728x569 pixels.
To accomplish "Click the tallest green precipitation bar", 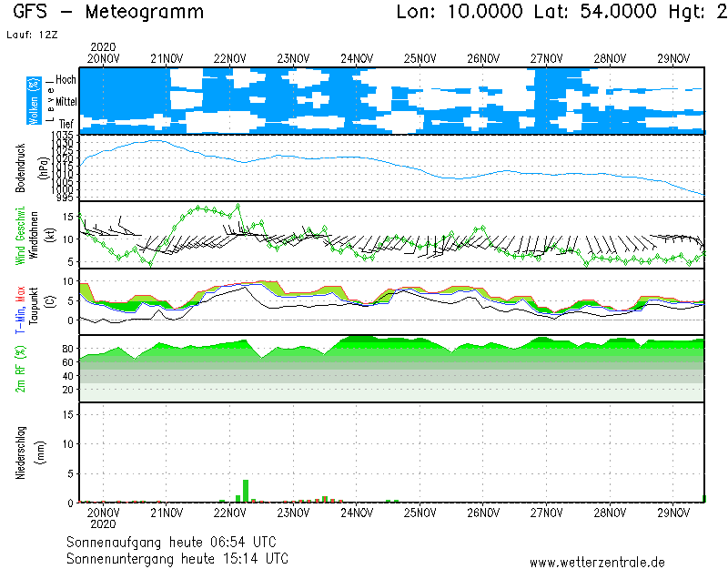I will 246,491.
